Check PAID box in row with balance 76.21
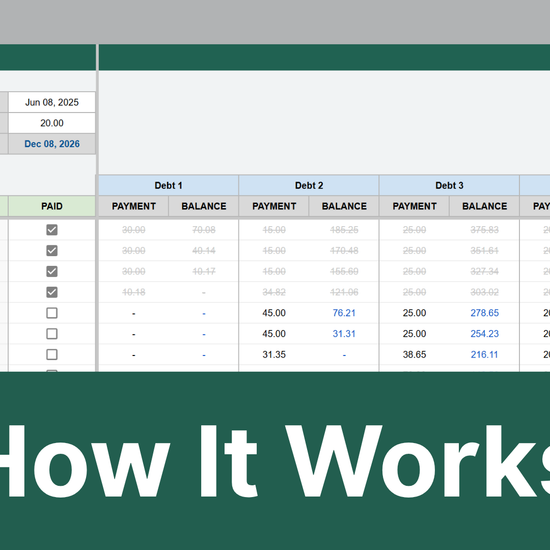This screenshot has height=550, width=550. (x=52, y=313)
